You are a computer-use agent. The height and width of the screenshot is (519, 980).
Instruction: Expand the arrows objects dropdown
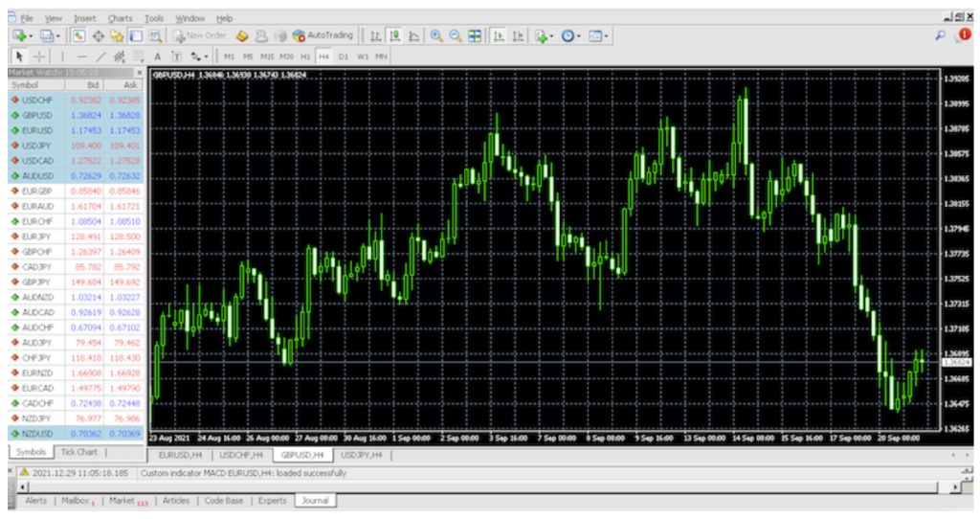pyautogui.click(x=207, y=56)
